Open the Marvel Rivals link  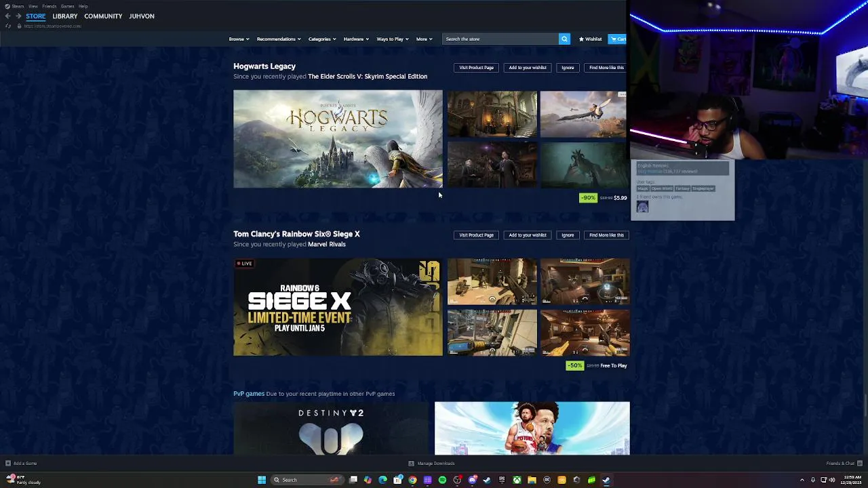coord(327,244)
